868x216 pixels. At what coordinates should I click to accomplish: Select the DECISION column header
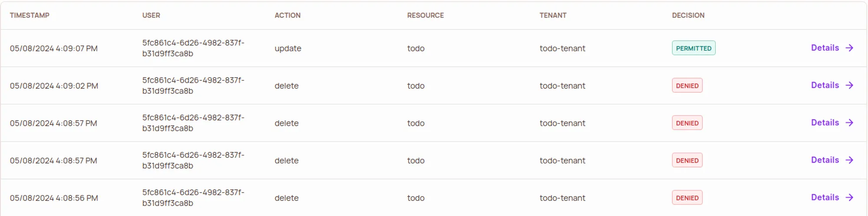688,16
